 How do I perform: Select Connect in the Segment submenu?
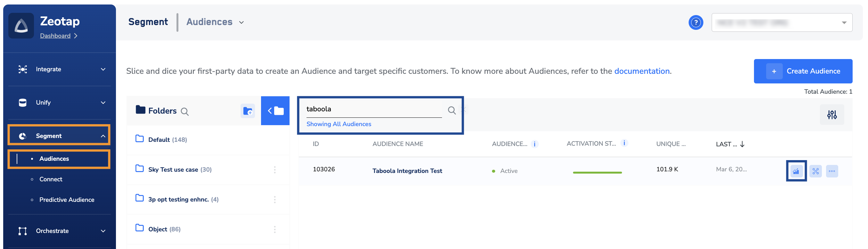click(x=51, y=179)
